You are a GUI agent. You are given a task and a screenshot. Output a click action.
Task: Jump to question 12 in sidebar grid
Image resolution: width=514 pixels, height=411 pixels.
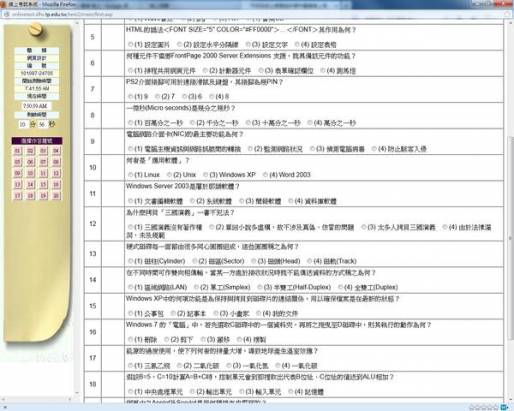click(56, 174)
